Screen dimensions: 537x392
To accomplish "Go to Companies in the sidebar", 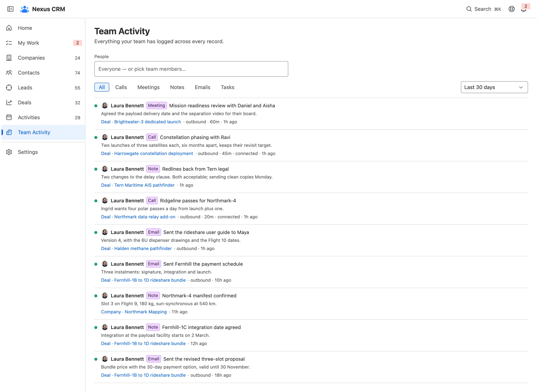I will [x=43, y=58].
